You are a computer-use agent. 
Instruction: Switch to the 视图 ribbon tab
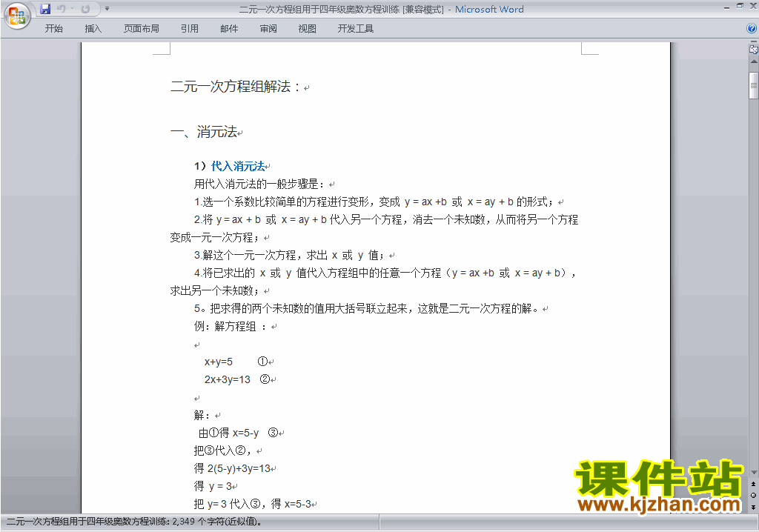pos(308,29)
